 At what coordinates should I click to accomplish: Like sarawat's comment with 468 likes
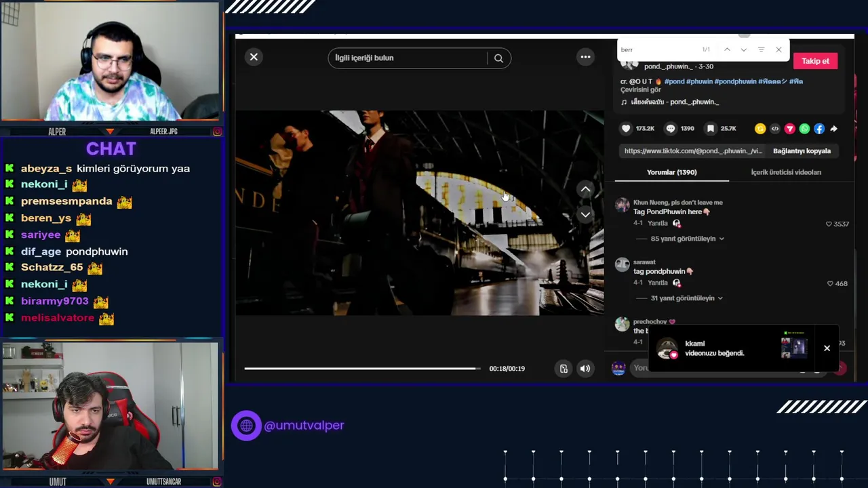click(830, 283)
